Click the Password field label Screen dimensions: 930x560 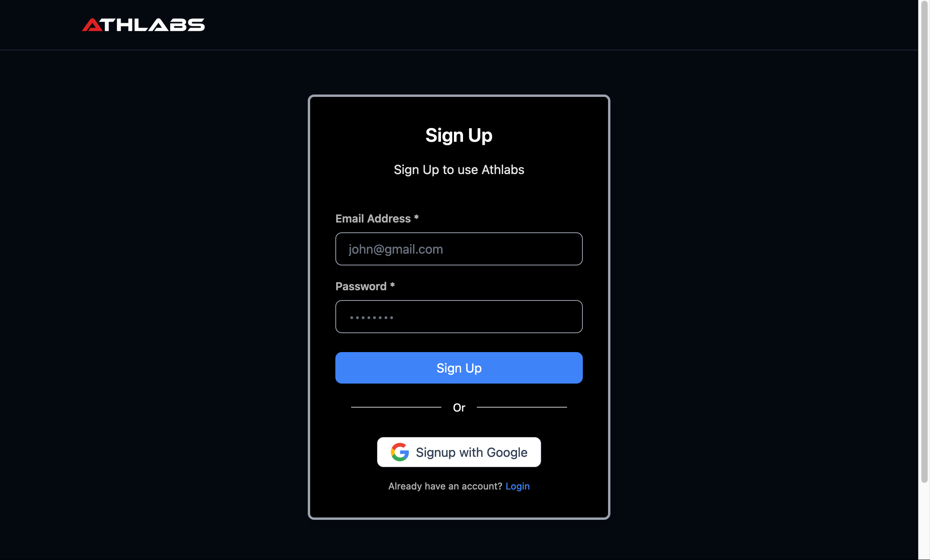tap(361, 286)
